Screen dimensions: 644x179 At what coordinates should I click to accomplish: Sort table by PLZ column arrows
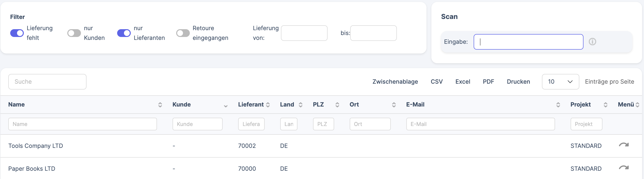[337, 105]
